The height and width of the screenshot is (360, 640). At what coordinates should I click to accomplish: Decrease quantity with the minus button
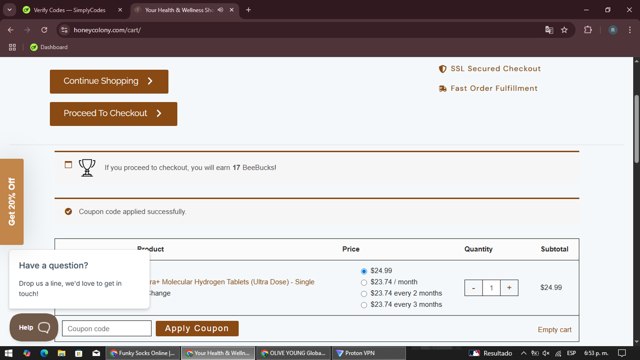tap(473, 288)
